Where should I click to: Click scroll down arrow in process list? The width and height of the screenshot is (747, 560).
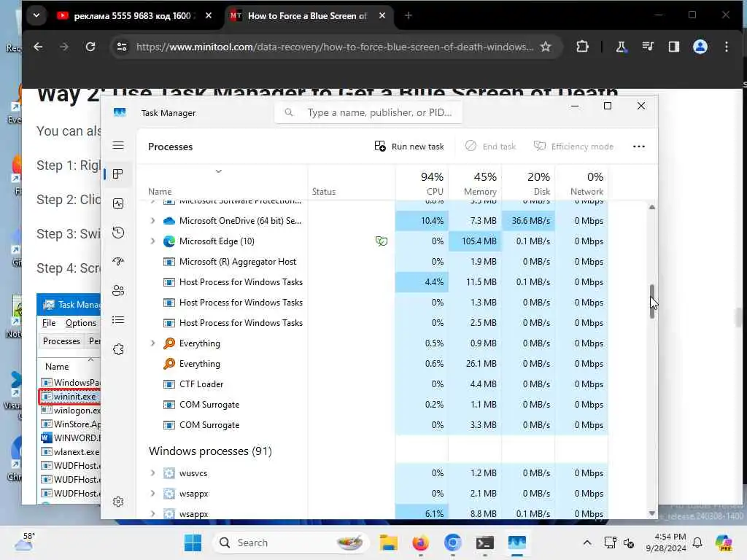(x=651, y=513)
